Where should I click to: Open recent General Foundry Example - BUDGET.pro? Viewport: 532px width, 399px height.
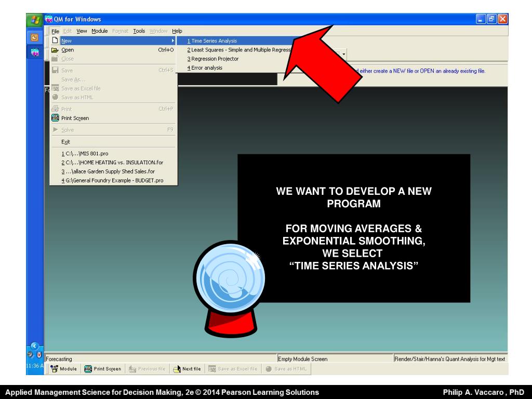pos(112,180)
